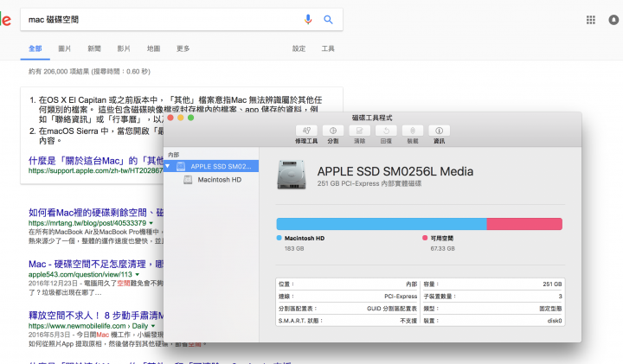
Task: Click the 'disk0' device value
Action: [555, 321]
